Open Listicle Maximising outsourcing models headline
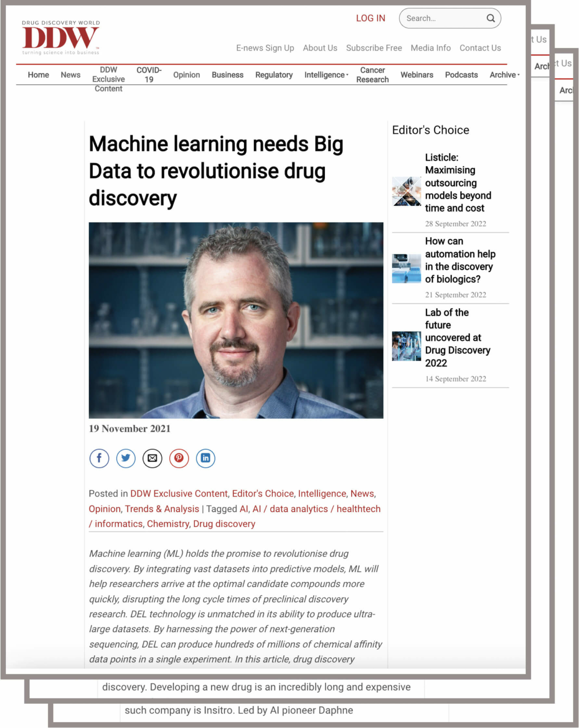579x728 pixels. tap(458, 183)
